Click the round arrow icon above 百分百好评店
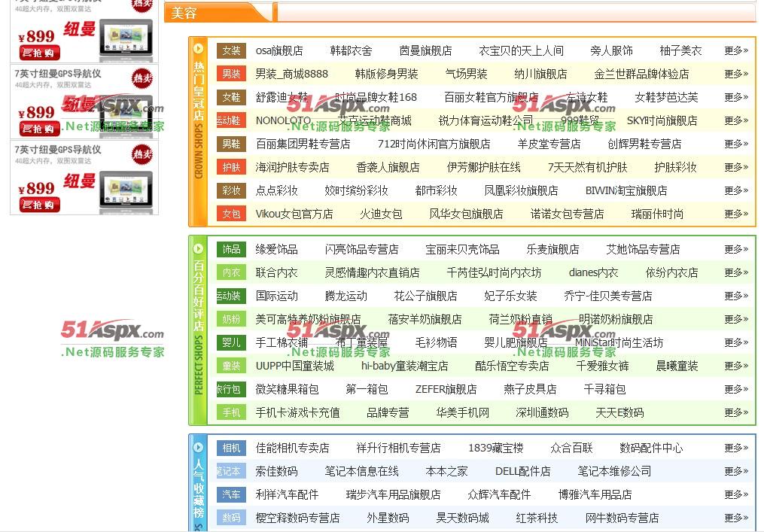This screenshot has width=764, height=532. coord(198,248)
